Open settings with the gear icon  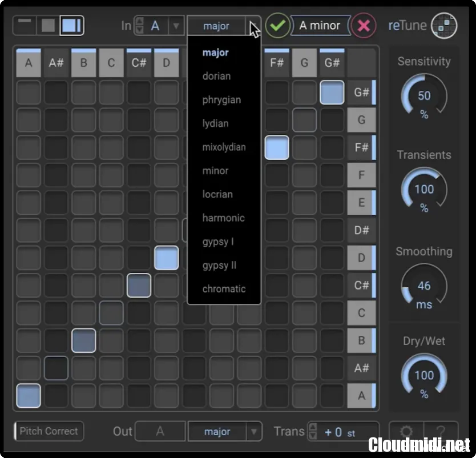tap(406, 432)
